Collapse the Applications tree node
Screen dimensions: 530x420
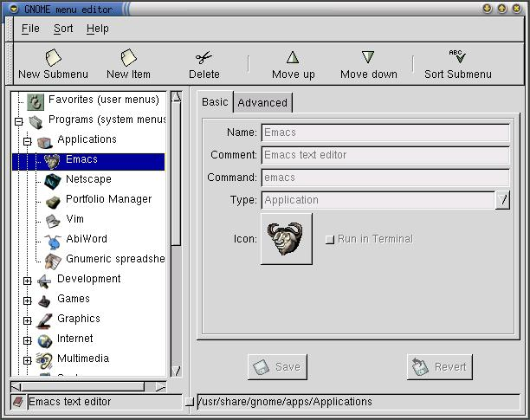click(28, 141)
